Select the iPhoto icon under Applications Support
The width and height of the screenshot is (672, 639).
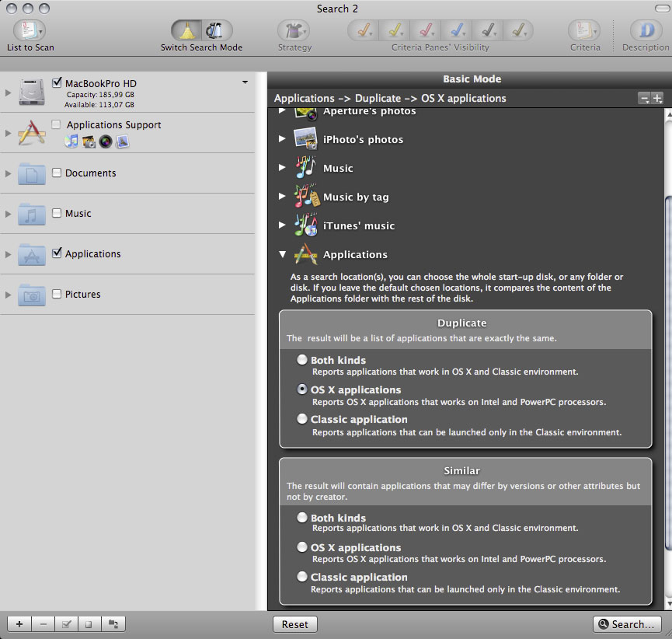[x=89, y=141]
